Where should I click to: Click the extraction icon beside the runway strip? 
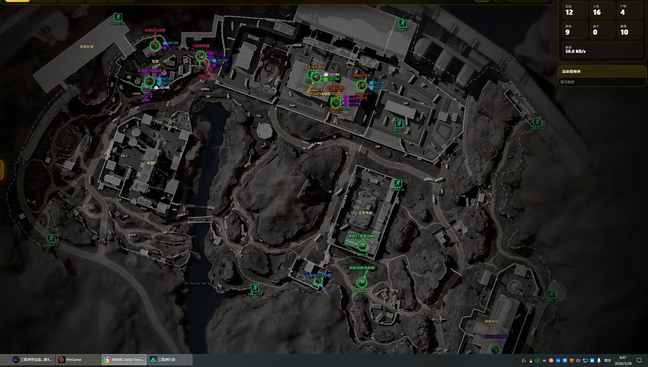coord(118,18)
